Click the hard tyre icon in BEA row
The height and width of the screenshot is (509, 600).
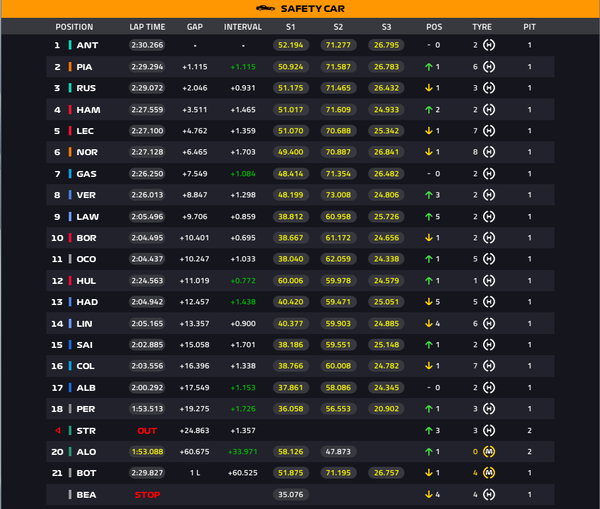(x=489, y=494)
